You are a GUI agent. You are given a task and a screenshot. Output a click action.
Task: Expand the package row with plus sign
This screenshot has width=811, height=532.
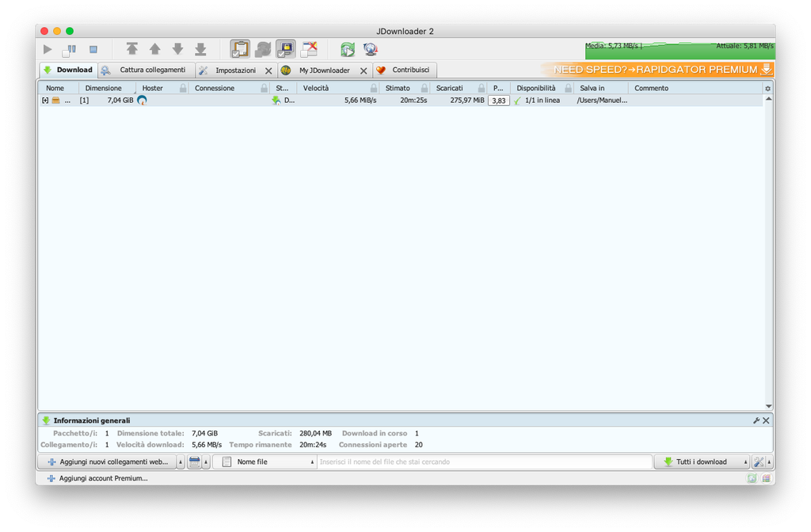click(45, 101)
